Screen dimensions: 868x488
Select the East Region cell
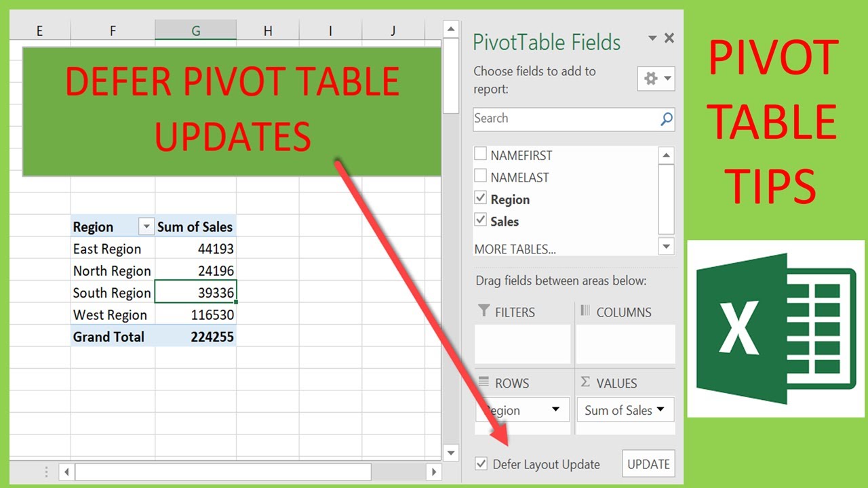coord(113,249)
